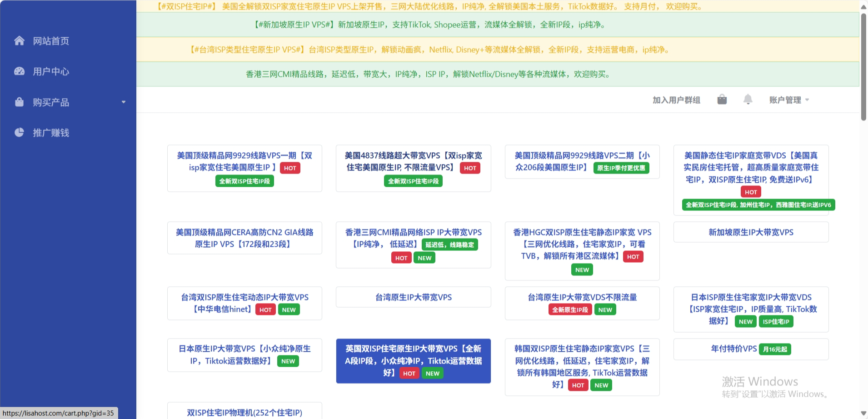Click the scrollbar down arrow
The width and height of the screenshot is (868, 419).
click(x=863, y=414)
